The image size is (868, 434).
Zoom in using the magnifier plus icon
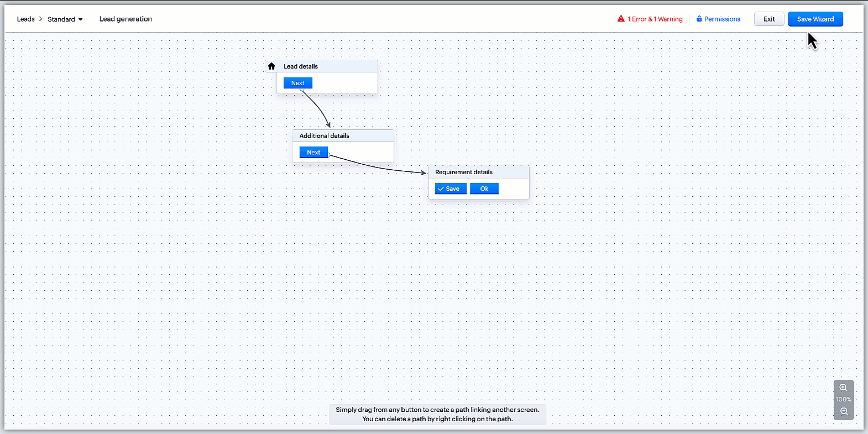(x=843, y=388)
